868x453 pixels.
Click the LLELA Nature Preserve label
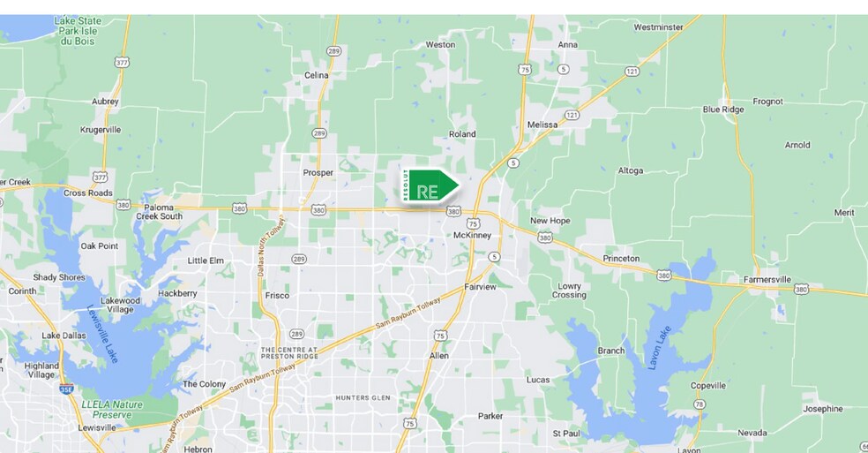112,410
